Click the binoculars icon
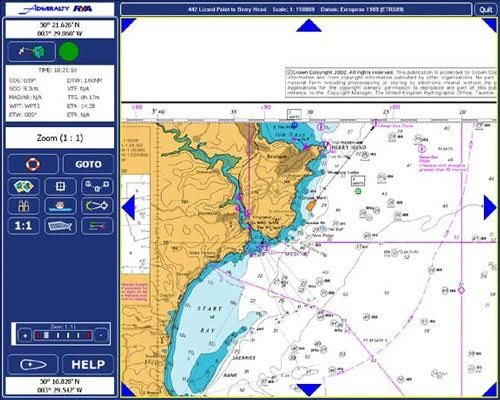Viewport: 500px width, 400px height. 24,206
